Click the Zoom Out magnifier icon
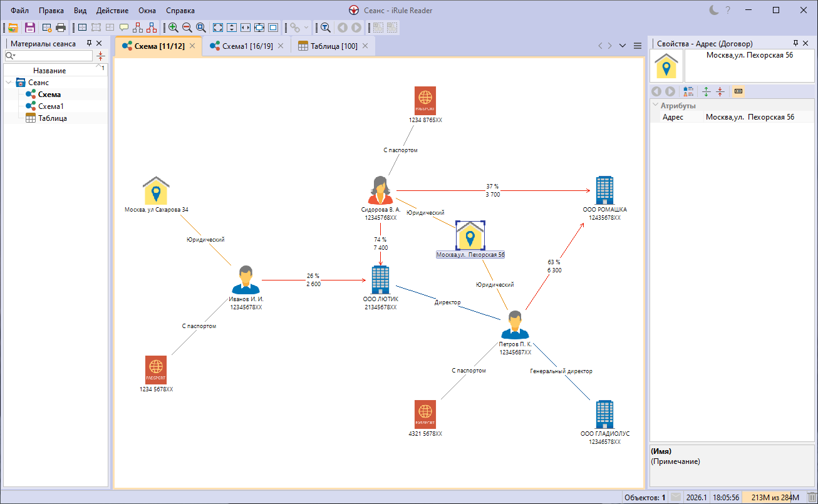Viewport: 818px width, 504px height. click(x=187, y=28)
